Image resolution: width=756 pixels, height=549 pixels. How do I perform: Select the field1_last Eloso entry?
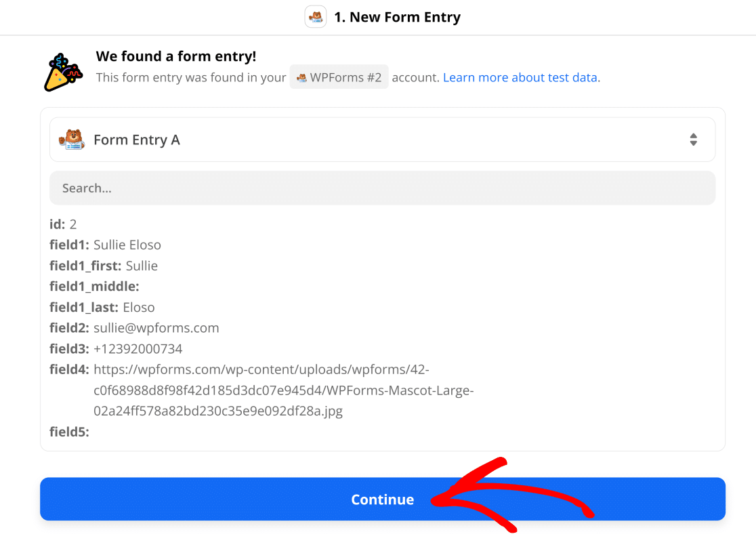pos(102,308)
